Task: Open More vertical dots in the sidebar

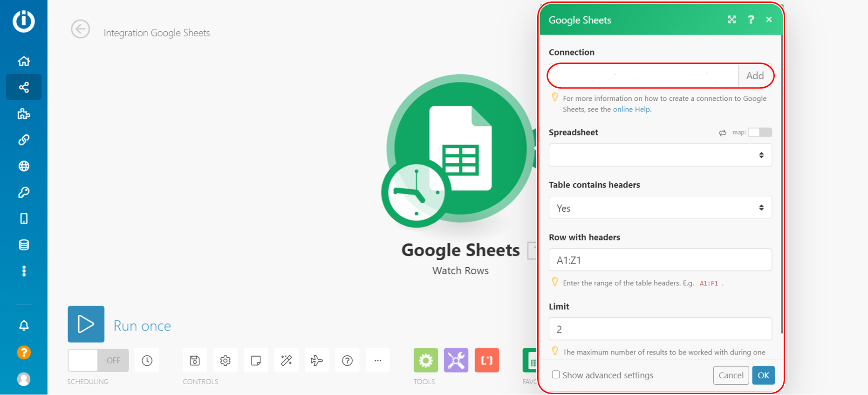Action: point(24,271)
